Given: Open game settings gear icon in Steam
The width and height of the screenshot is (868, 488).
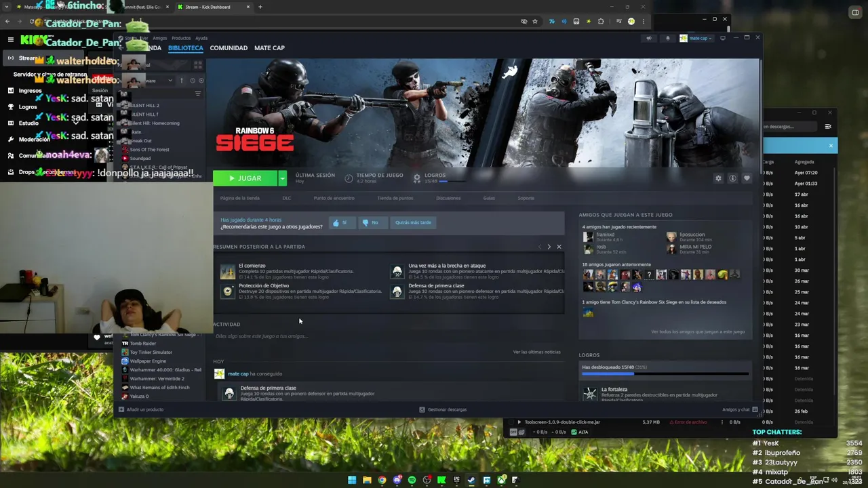Looking at the screenshot, I should pyautogui.click(x=718, y=178).
